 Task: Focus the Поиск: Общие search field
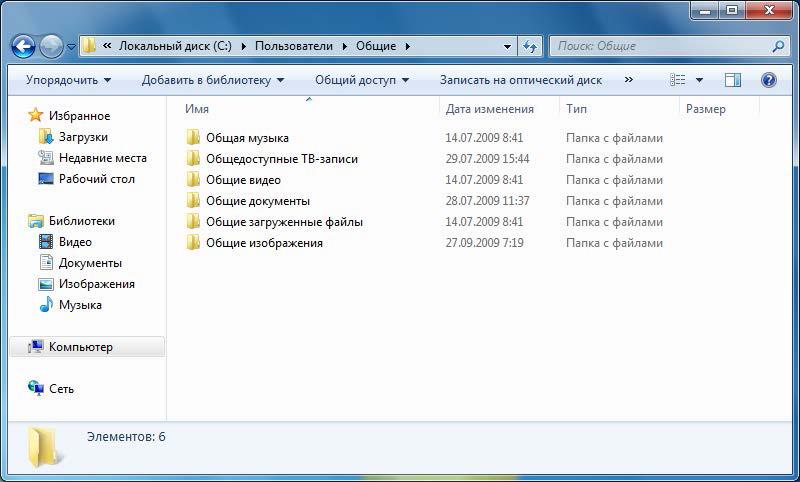667,46
